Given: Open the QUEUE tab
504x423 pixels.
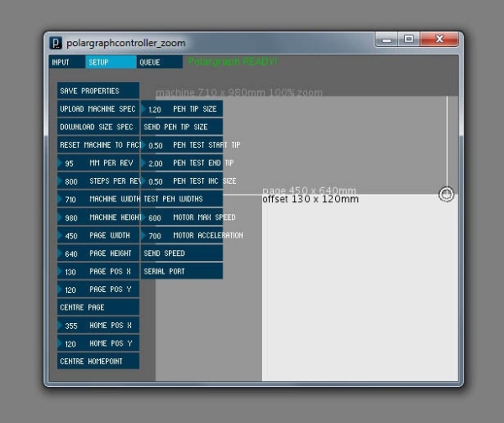Looking at the screenshot, I should point(160,61).
